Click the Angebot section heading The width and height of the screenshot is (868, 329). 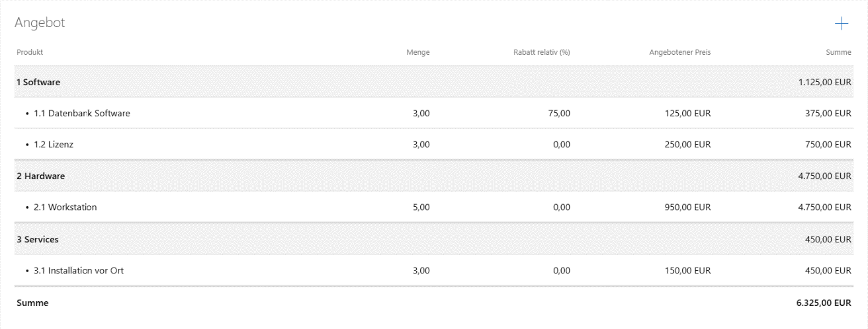tap(40, 23)
